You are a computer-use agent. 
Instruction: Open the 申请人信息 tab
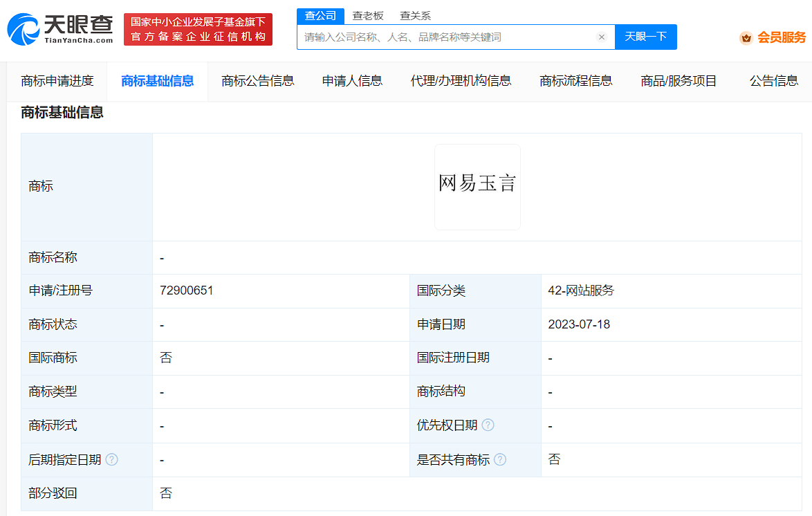click(351, 81)
